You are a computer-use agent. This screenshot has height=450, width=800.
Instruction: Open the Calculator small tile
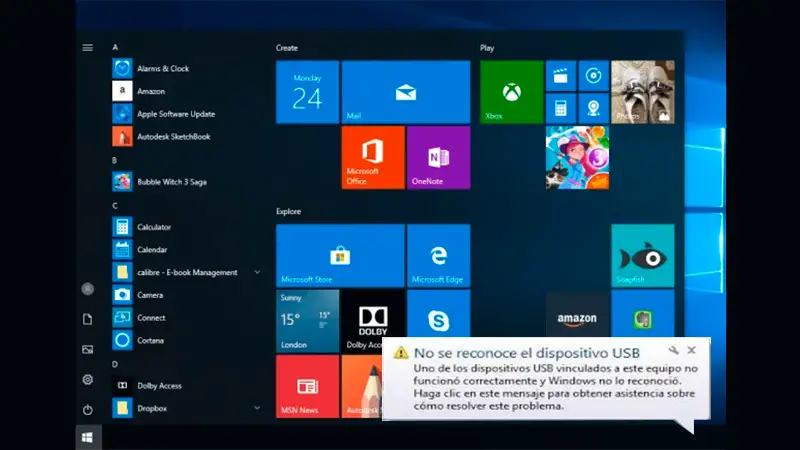click(x=561, y=108)
